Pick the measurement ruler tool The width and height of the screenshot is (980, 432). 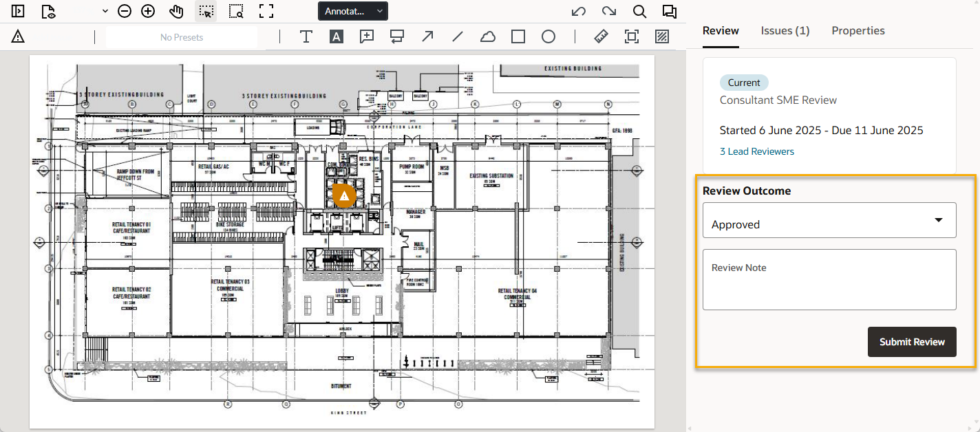[601, 36]
